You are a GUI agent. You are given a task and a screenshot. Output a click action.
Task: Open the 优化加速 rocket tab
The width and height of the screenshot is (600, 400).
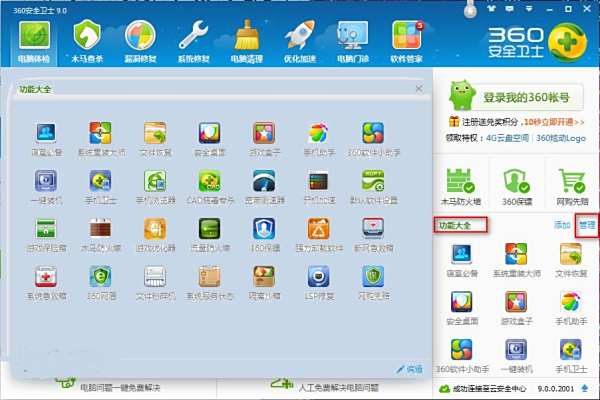click(x=300, y=41)
